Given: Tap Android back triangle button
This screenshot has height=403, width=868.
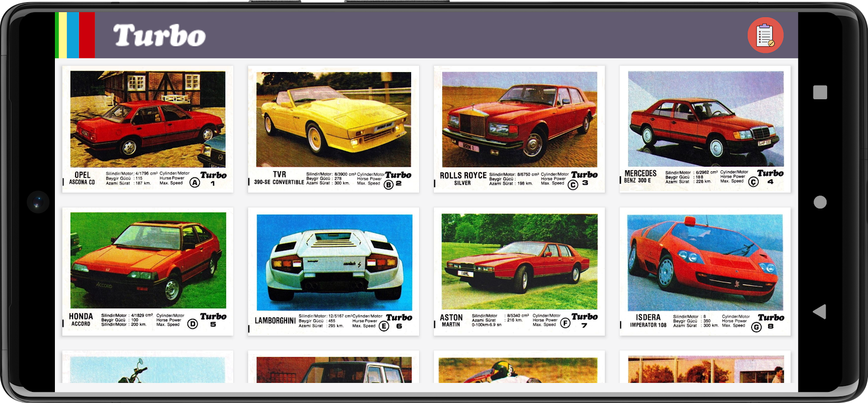Looking at the screenshot, I should point(820,311).
